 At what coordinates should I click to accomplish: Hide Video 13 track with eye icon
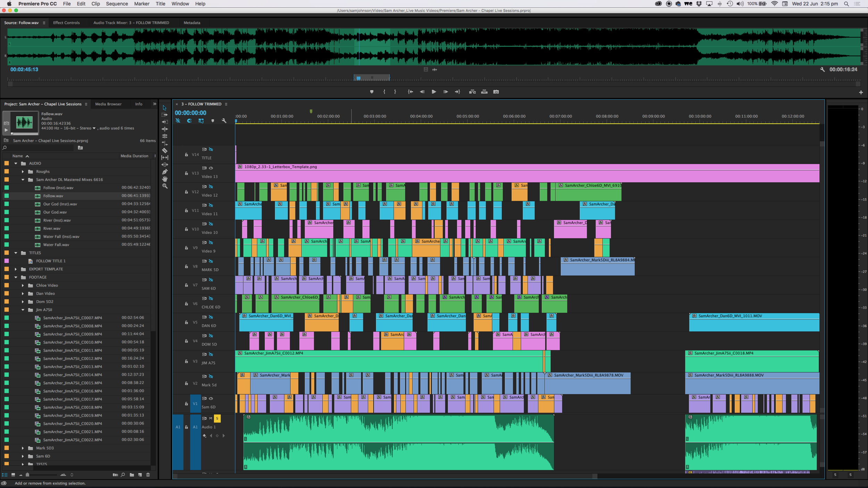[x=211, y=168]
